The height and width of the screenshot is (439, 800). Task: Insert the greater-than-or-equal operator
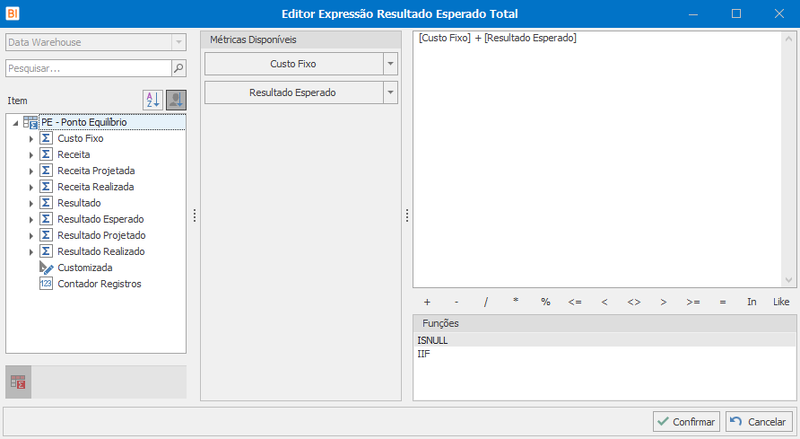693,302
